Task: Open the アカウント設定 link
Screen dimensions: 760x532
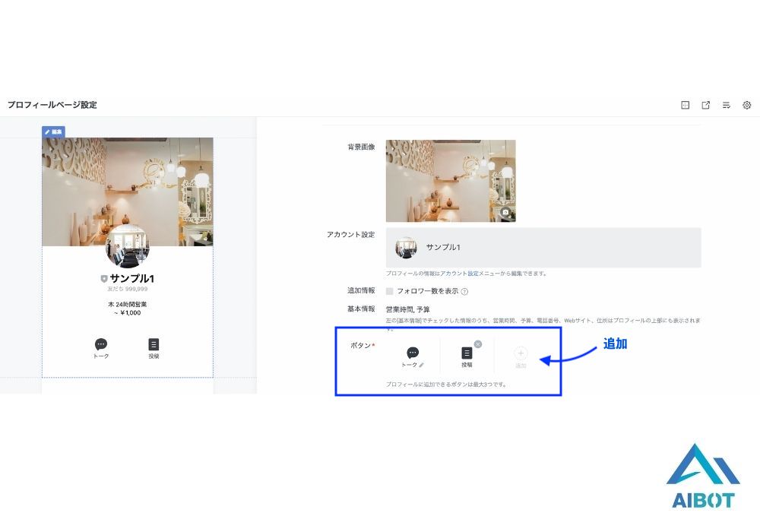Action: (459, 274)
